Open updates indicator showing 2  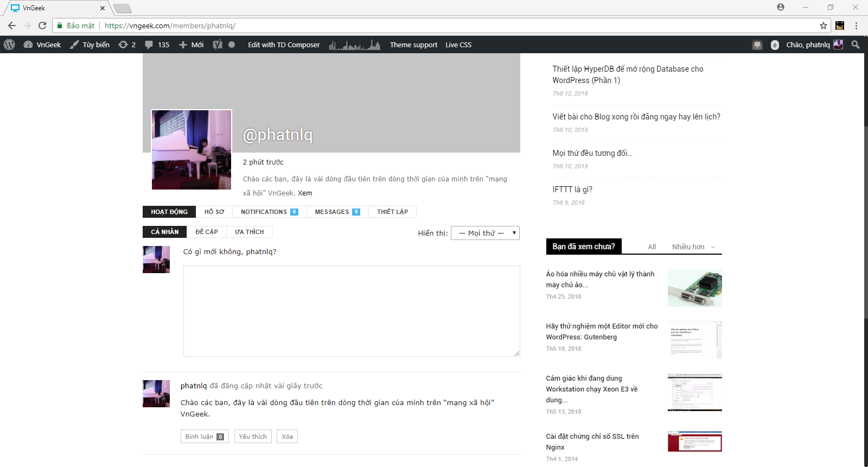[127, 45]
